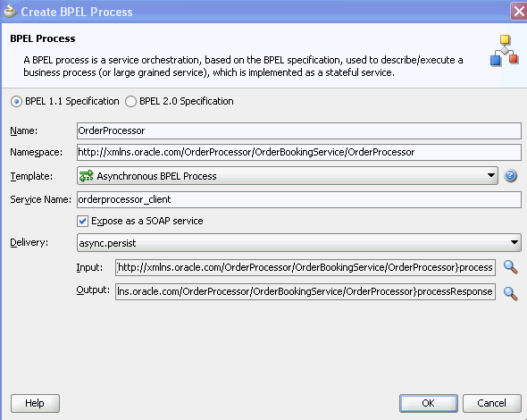Select BPEL 1.1 Specification radio button

point(16,101)
